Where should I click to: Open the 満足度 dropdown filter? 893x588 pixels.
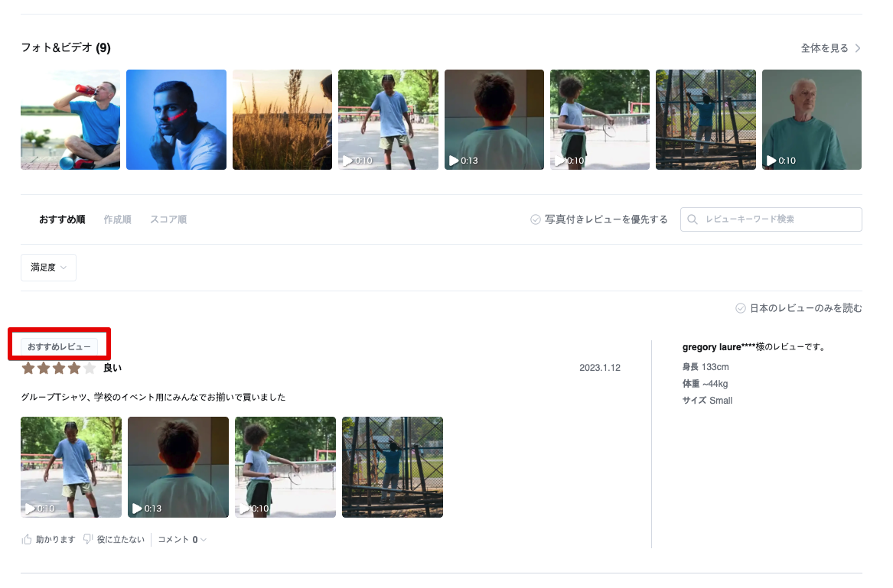(48, 268)
